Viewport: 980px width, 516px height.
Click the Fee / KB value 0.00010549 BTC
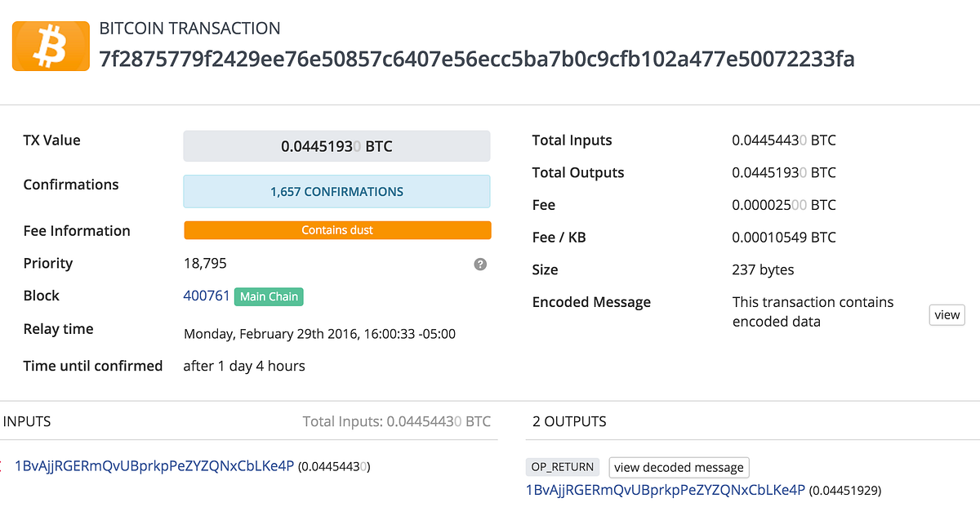784,238
